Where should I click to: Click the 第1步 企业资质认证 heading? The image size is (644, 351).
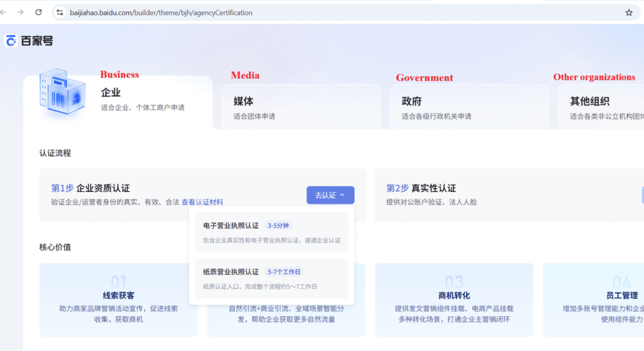click(x=91, y=188)
